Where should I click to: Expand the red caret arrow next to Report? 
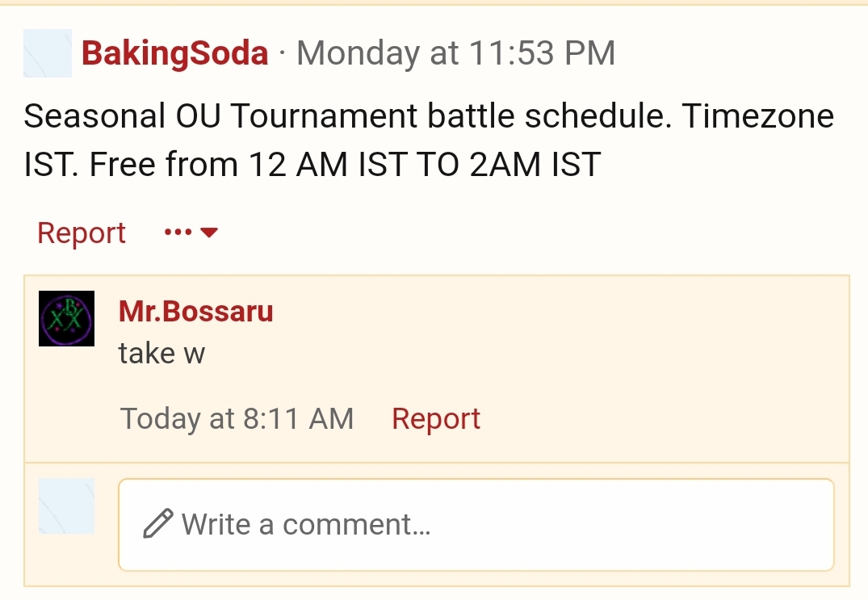pyautogui.click(x=209, y=233)
